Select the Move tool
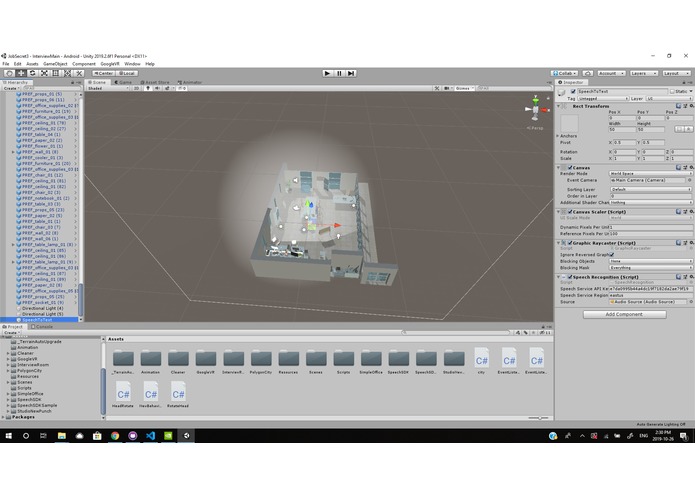The width and height of the screenshot is (695, 494). click(21, 73)
